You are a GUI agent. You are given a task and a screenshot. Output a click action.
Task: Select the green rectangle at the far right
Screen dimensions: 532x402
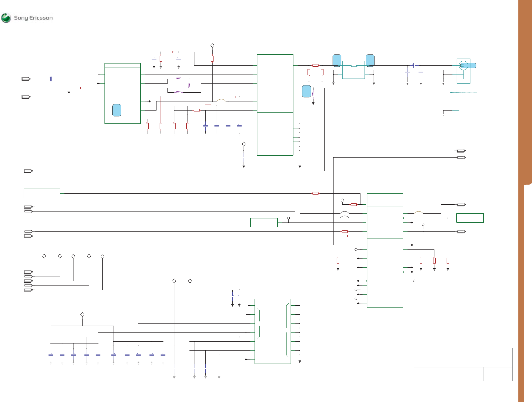tap(470, 218)
